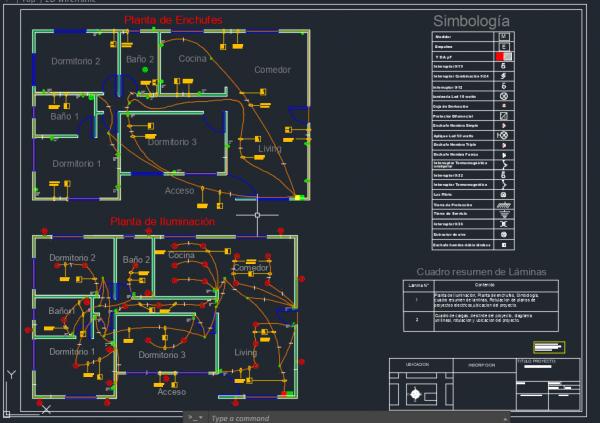Click 'Dormitorio 1' label in Planta de Iluminación
Viewport: 600px width, 423px height.
pyautogui.click(x=72, y=351)
